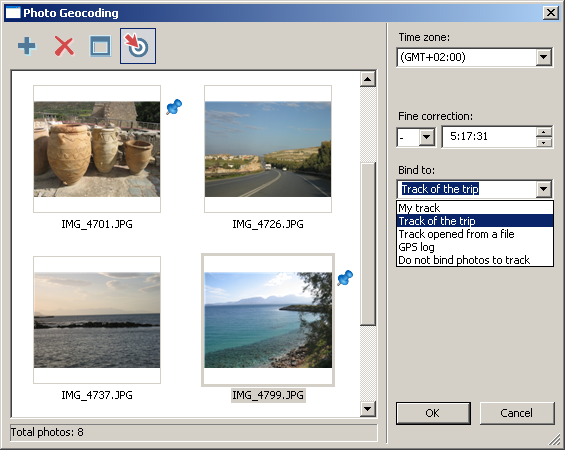Click the window icon in the title bar
The height and width of the screenshot is (450, 565).
[13, 13]
